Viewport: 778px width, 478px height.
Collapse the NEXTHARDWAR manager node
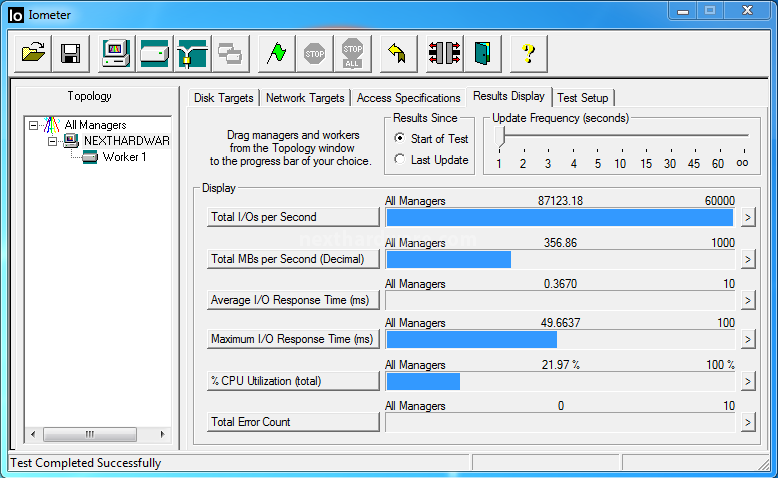(52, 141)
